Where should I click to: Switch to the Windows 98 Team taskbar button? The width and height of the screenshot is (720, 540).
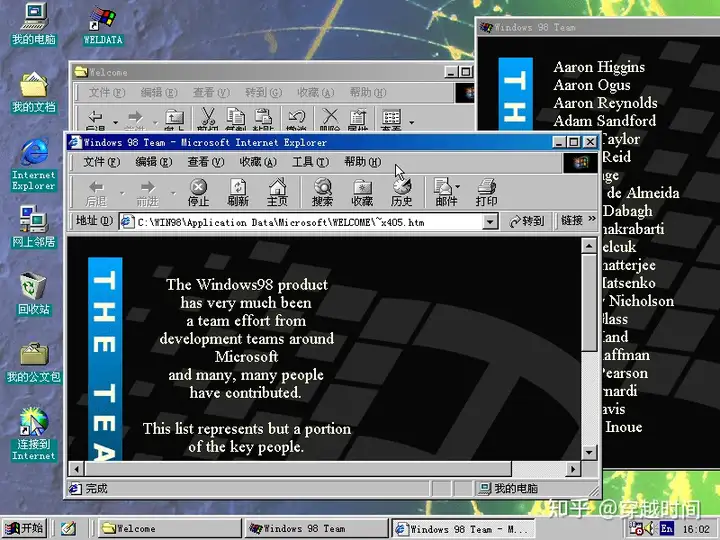[316, 529]
